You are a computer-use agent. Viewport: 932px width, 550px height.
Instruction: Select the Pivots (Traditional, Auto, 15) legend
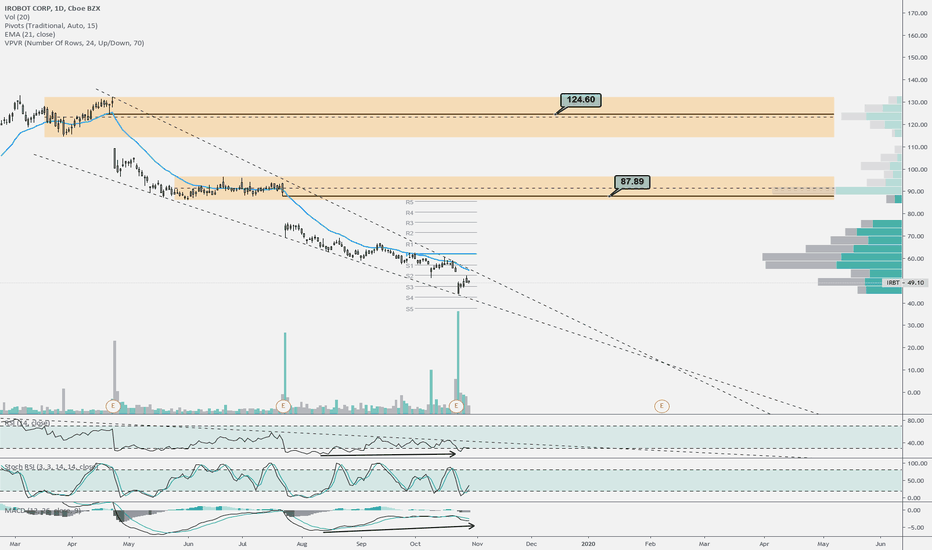coord(51,26)
